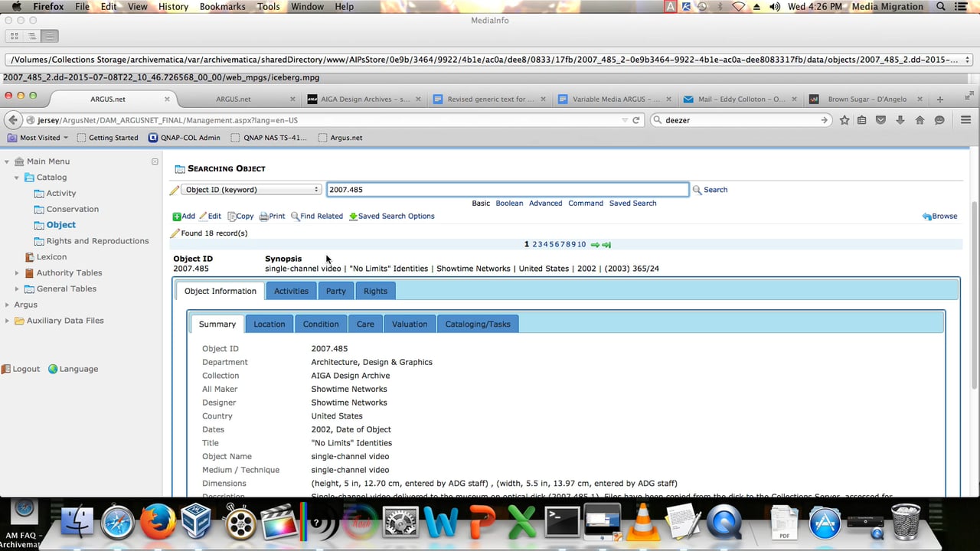
Task: Go to record page 5
Action: 553,245
